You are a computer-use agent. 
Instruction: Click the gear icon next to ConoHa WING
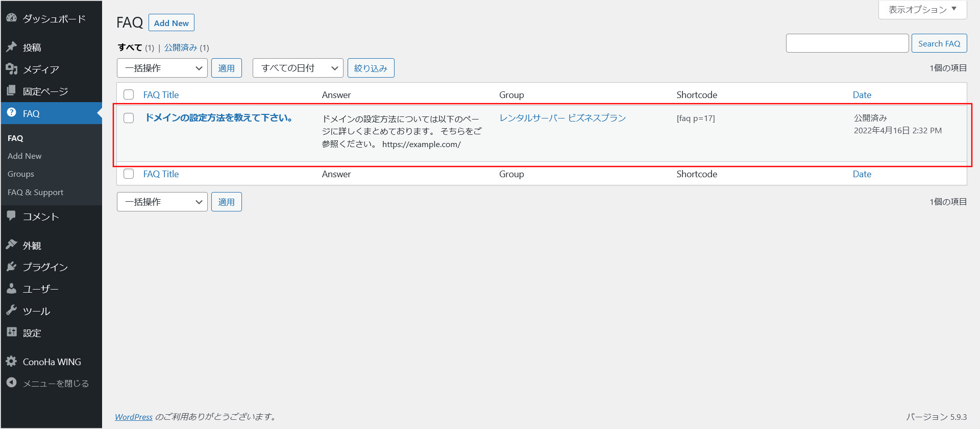(x=11, y=362)
